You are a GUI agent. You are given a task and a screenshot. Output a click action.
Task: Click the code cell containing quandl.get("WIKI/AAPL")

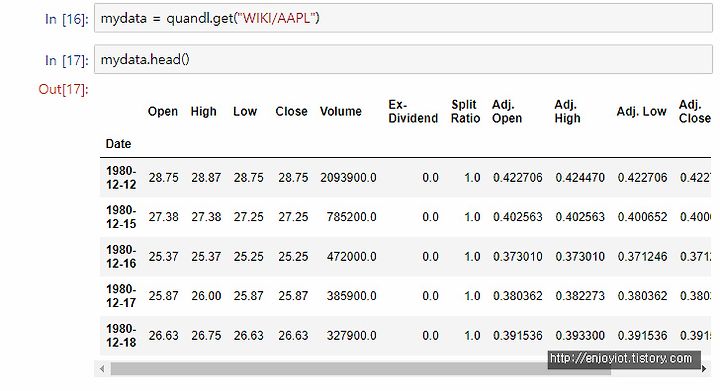click(403, 18)
